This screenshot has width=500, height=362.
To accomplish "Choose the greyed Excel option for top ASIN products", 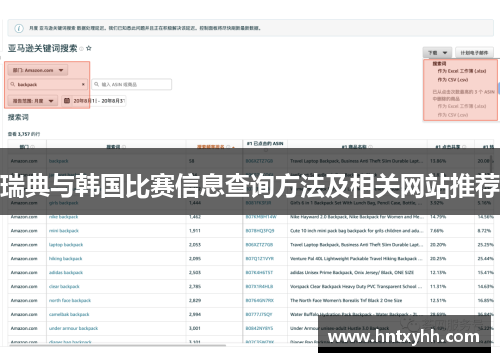I will [x=462, y=106].
